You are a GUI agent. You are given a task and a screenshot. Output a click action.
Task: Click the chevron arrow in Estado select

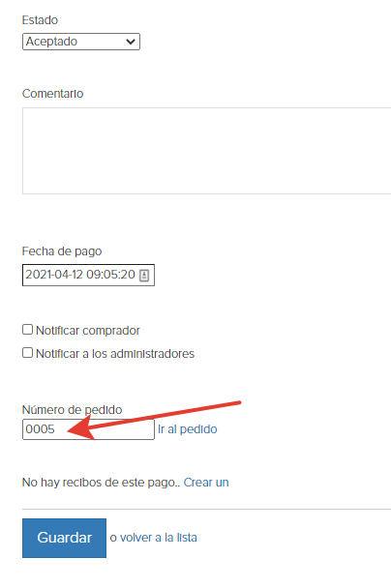131,42
